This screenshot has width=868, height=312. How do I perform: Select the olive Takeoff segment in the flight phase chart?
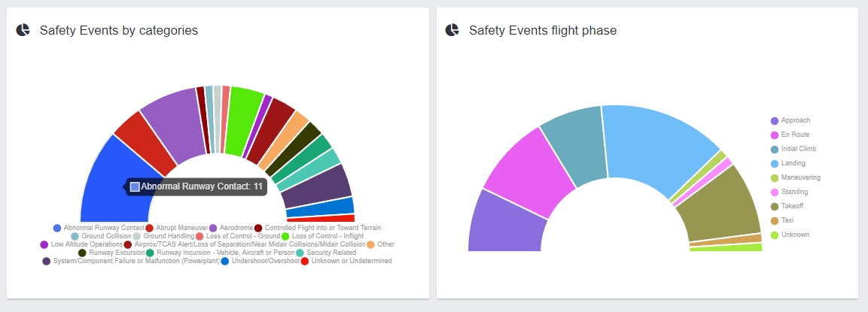(x=719, y=207)
